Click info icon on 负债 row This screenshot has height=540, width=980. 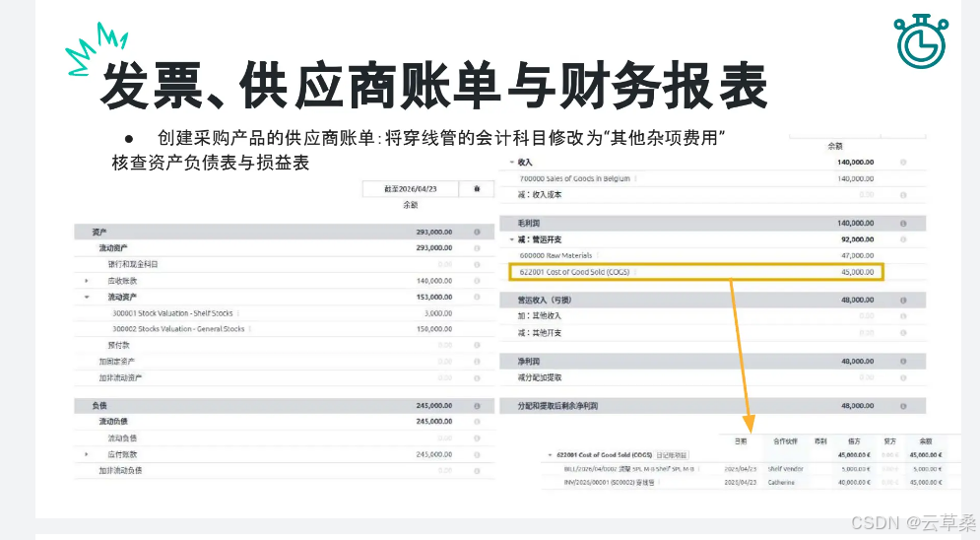tap(477, 406)
